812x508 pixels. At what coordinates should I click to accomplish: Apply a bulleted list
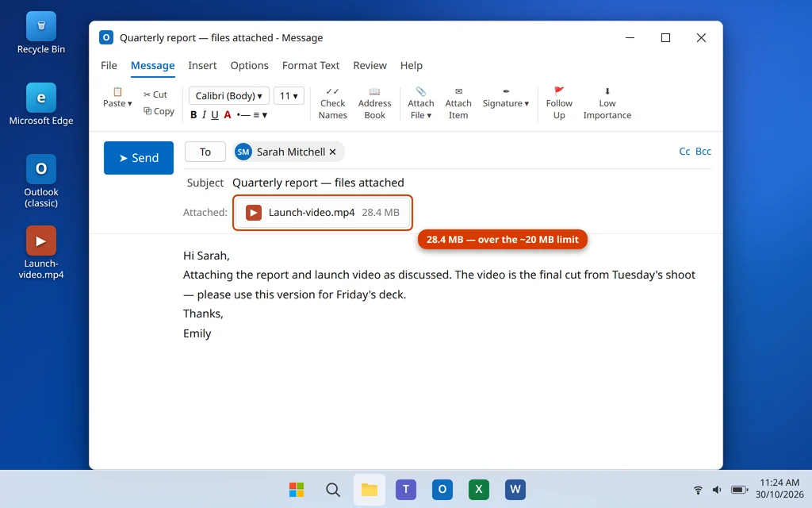click(x=243, y=114)
